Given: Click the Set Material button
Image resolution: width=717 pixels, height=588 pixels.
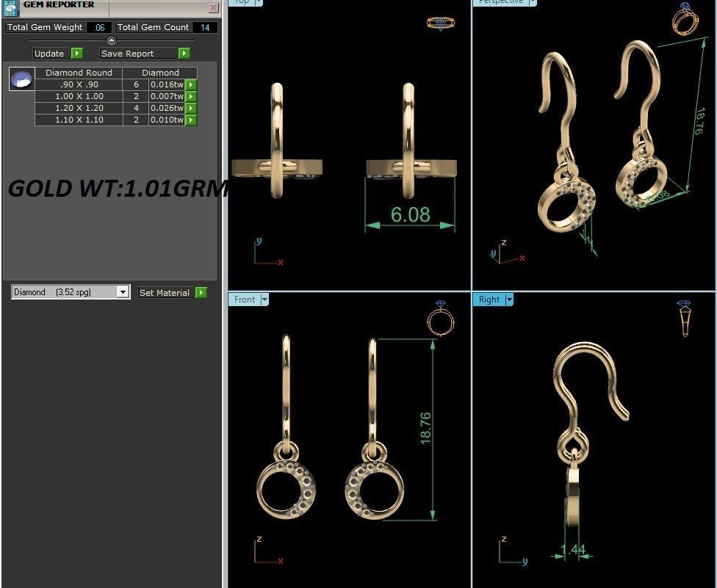Looking at the screenshot, I should point(165,293).
